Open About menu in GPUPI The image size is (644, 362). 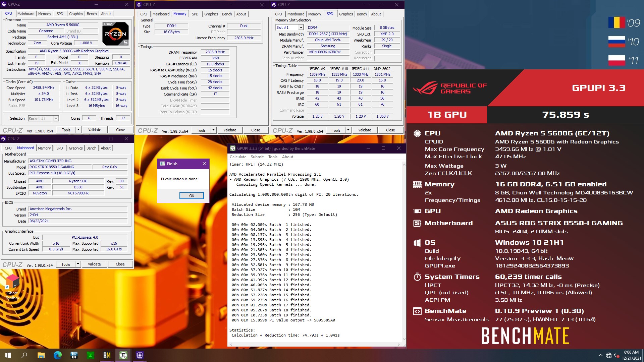287,157
